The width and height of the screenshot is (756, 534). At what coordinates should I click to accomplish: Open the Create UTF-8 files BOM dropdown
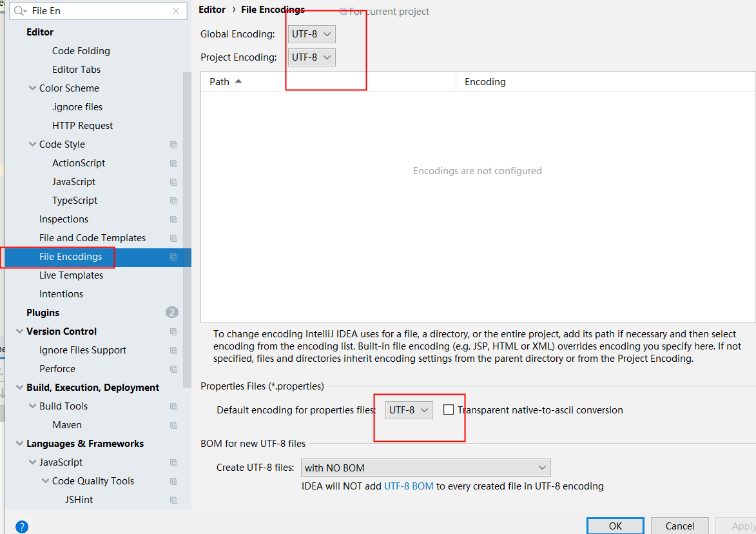click(x=426, y=468)
